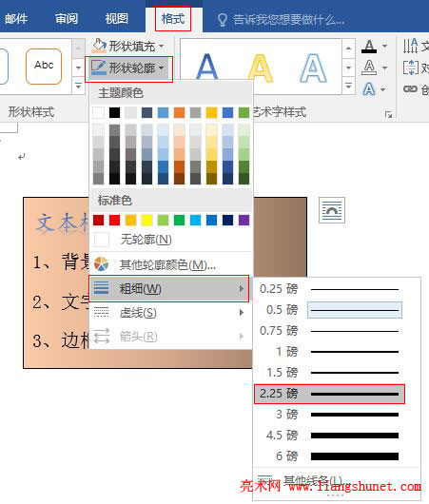
Task: Expand the shape styles gallery
Action: (x=78, y=87)
